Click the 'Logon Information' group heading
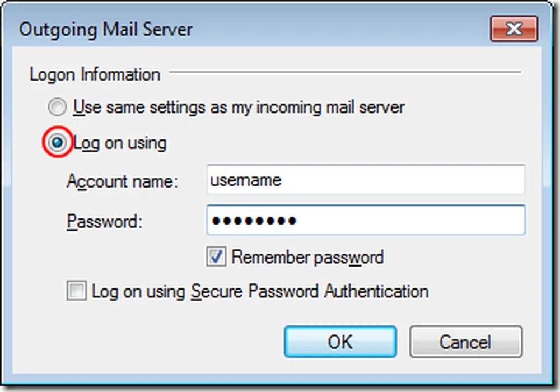This screenshot has height=392, width=560. click(95, 74)
